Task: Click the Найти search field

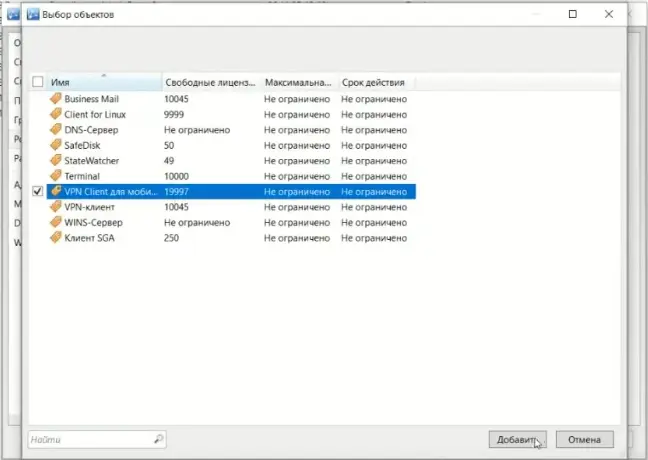Action: pyautogui.click(x=88, y=439)
